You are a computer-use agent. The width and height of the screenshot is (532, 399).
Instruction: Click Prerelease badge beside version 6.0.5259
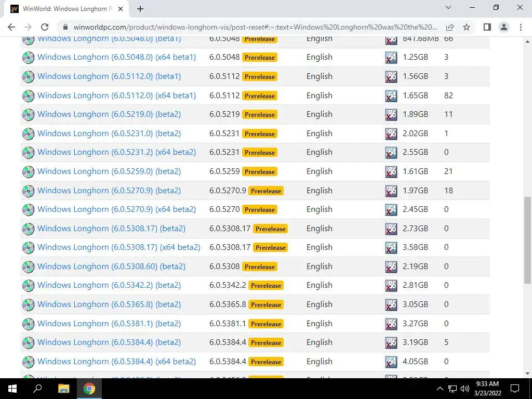[x=260, y=171]
